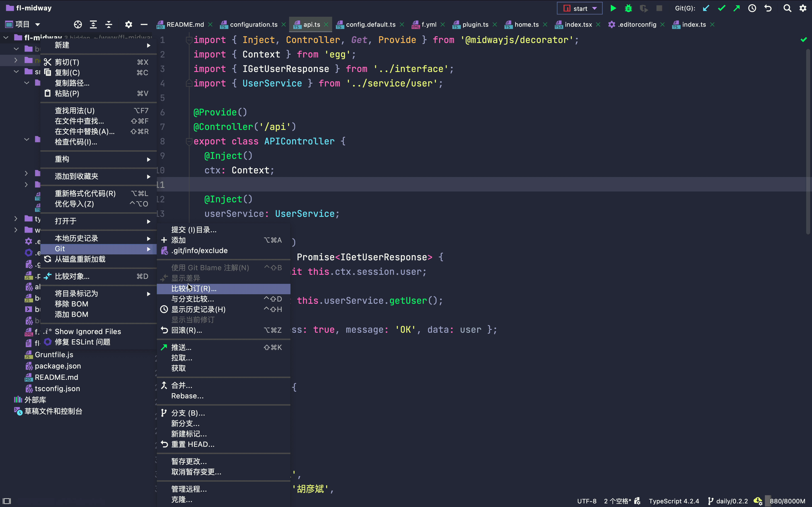Select 比较修订(R)... in Git submenu
This screenshot has height=507, width=812.
click(x=194, y=289)
